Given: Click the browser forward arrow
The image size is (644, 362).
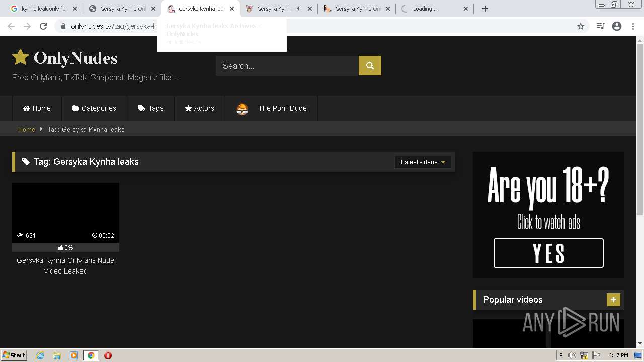Looking at the screenshot, I should point(27,26).
